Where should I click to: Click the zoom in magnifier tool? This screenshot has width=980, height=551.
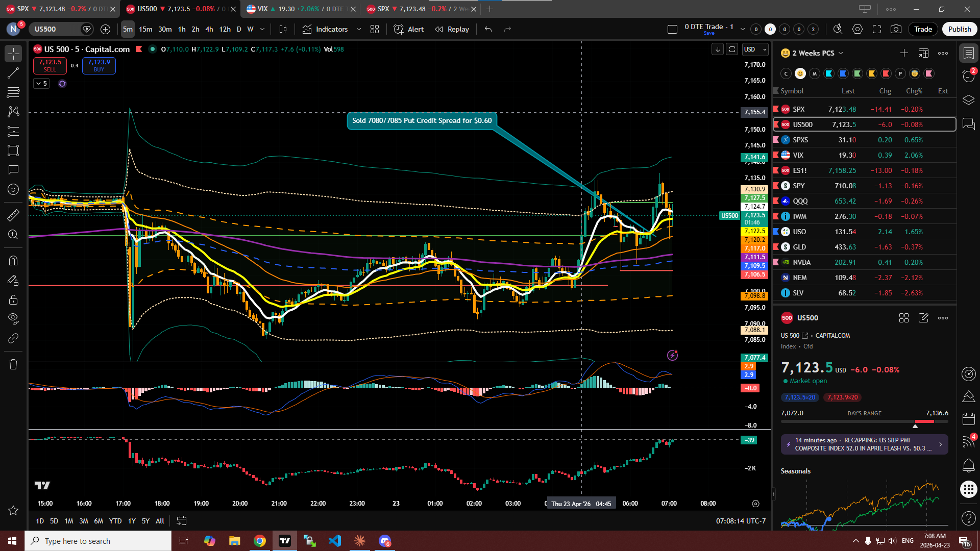(13, 235)
